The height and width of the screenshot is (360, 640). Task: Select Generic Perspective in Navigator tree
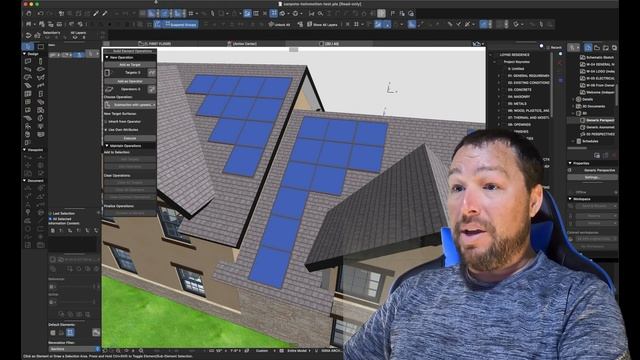click(x=598, y=120)
